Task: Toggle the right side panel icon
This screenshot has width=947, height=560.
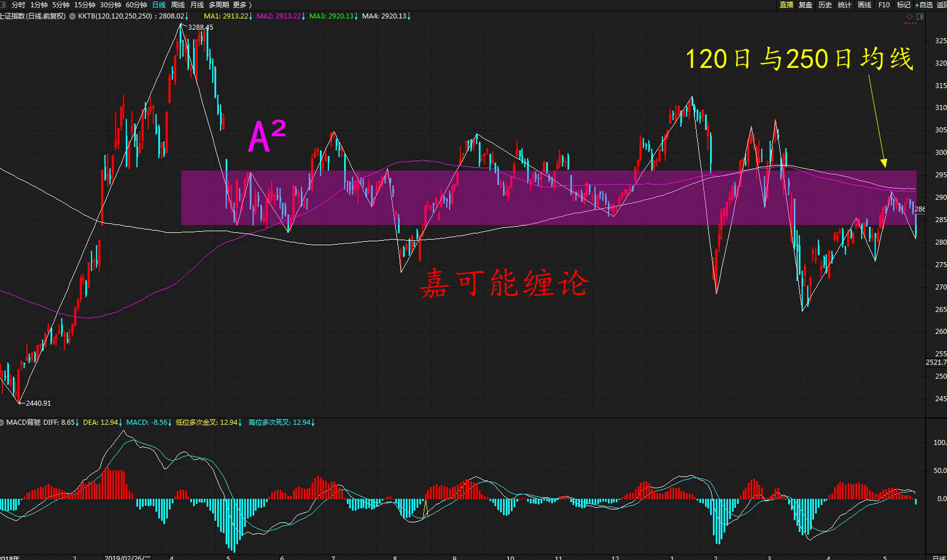Action: (920, 16)
